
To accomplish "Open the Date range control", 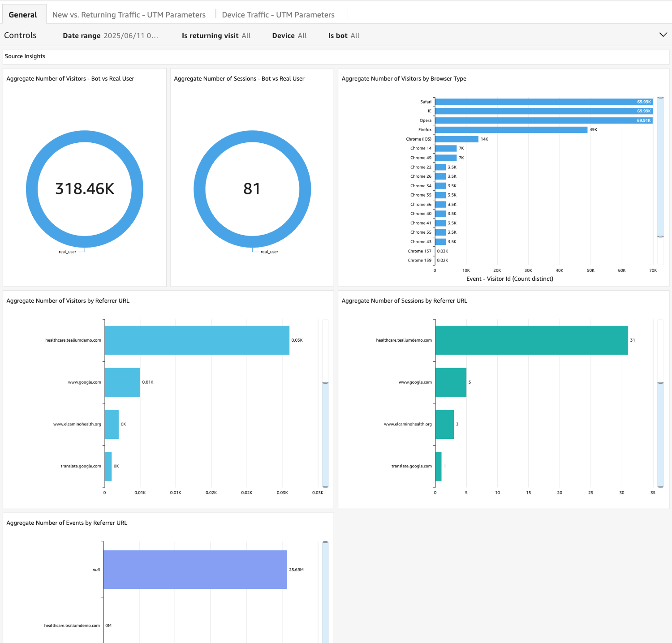I will (x=110, y=36).
